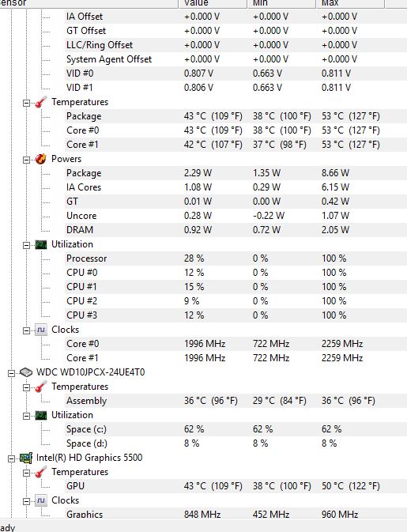Click the CPU Clocks waveform icon
Image resolution: width=407 pixels, height=532 pixels.
click(x=41, y=330)
